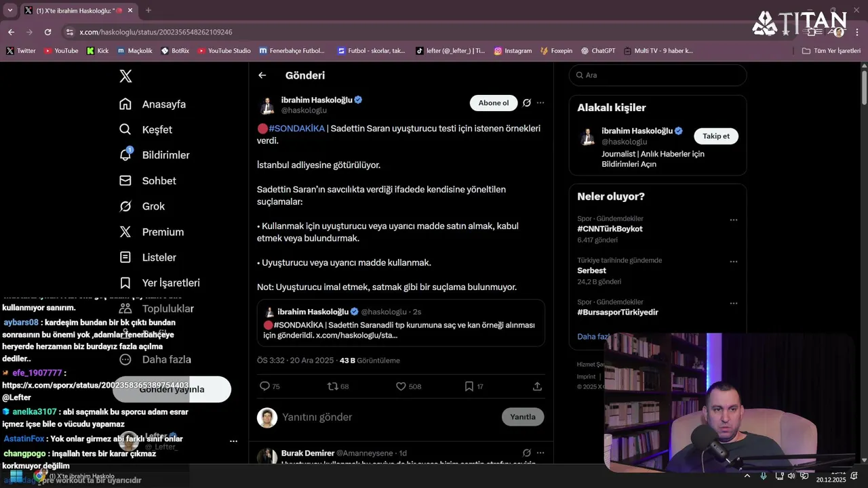Open more menu on Burak Demirer reply
The image size is (868, 488).
(x=540, y=453)
